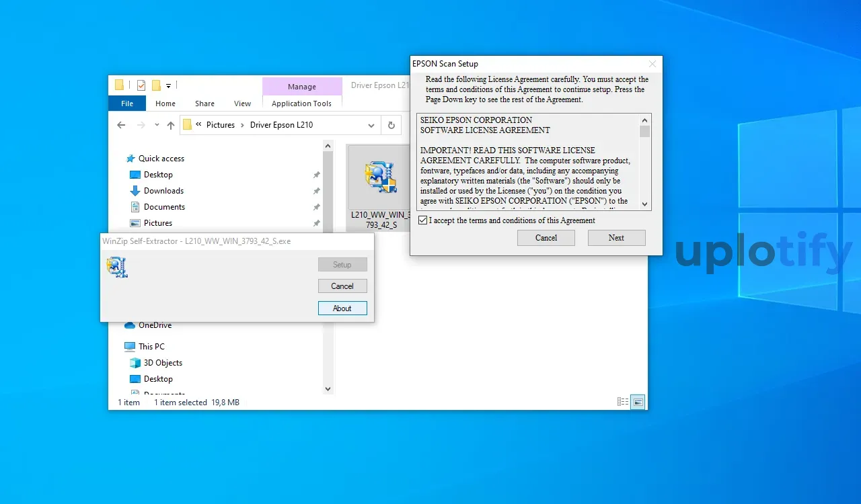Toggle the accept terms and conditions checkbox
This screenshot has width=861, height=504.
(x=422, y=220)
